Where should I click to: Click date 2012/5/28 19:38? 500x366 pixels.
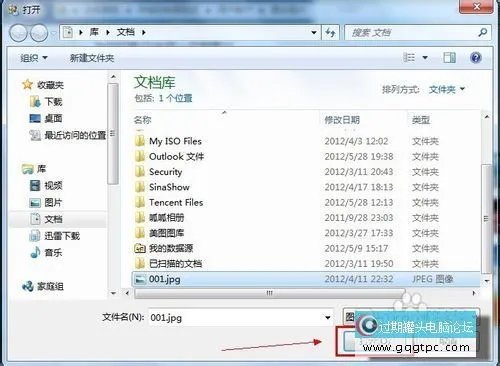(359, 157)
